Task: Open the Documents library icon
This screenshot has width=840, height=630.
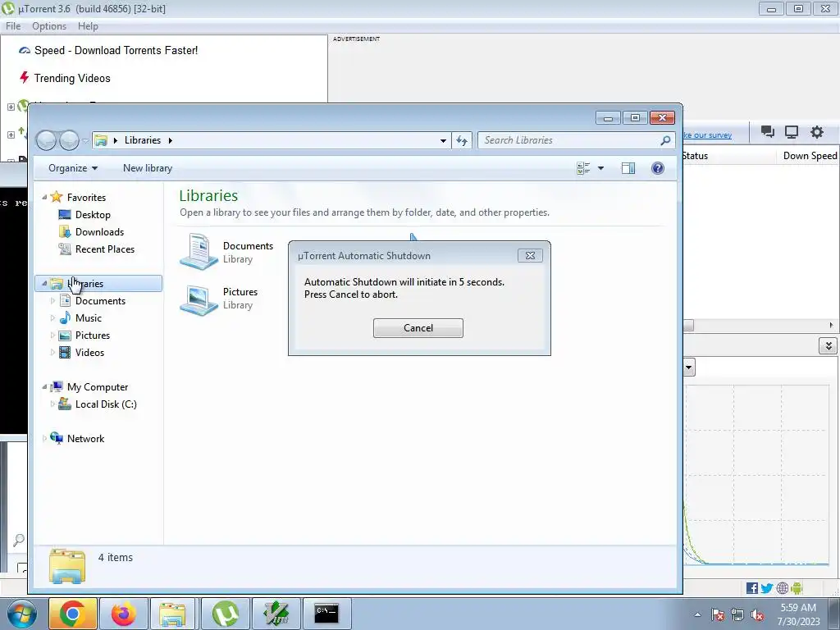Action: click(x=199, y=251)
